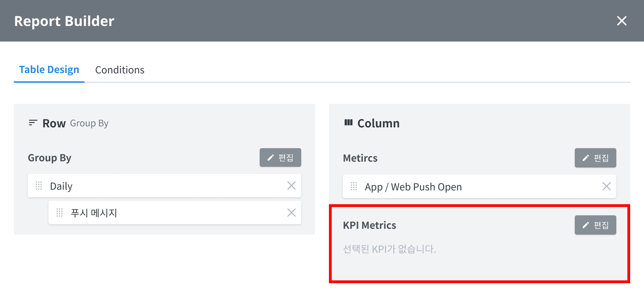The image size is (644, 297).
Task: Grab the App / Web Push Open drag handle
Action: tap(354, 187)
